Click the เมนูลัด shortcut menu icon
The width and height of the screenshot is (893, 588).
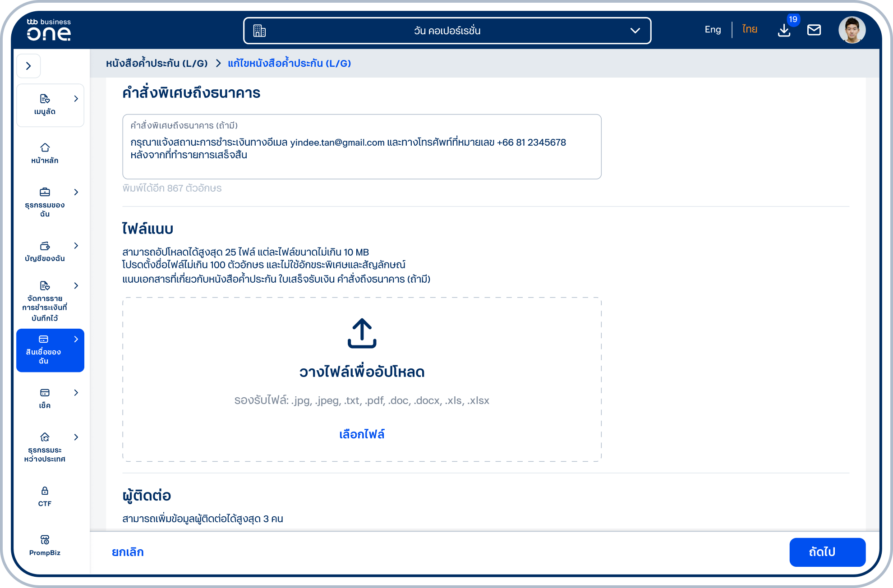pyautogui.click(x=45, y=99)
